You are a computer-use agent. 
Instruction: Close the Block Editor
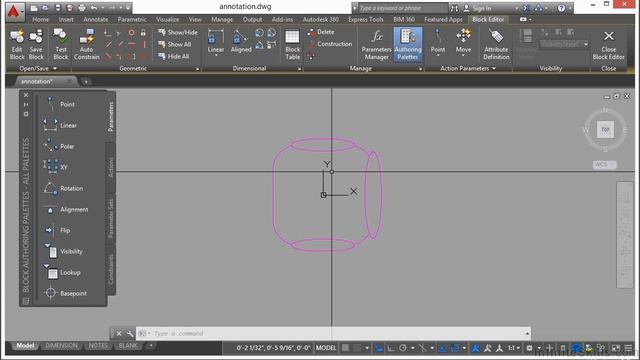point(609,44)
